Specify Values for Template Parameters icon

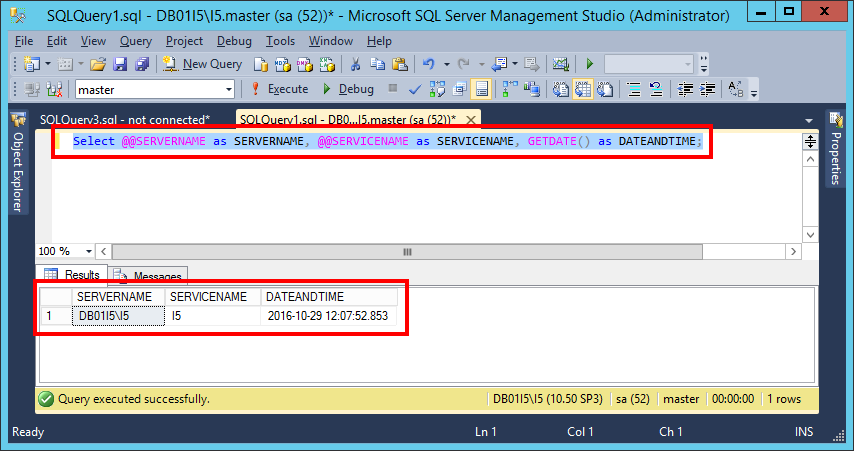tap(736, 89)
